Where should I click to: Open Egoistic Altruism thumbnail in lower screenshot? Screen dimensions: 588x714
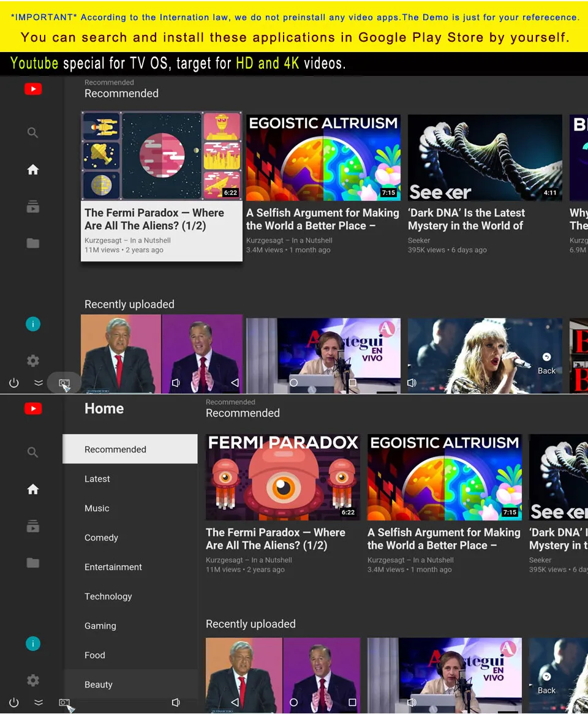(445, 477)
